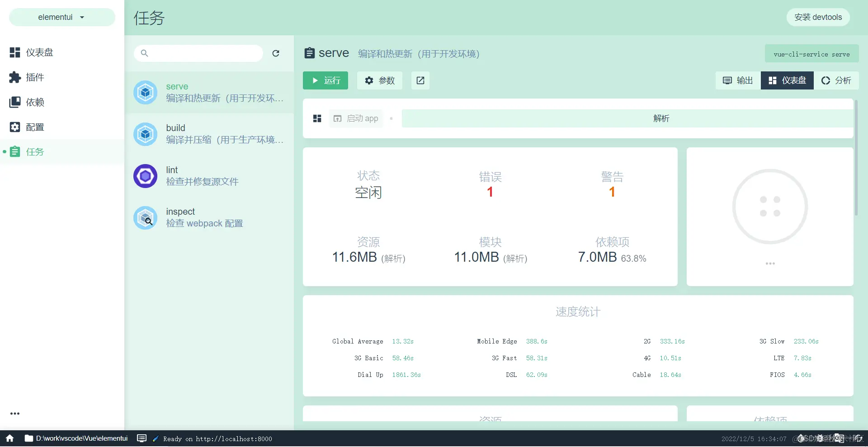Click the project folder path in status bar

(76, 438)
